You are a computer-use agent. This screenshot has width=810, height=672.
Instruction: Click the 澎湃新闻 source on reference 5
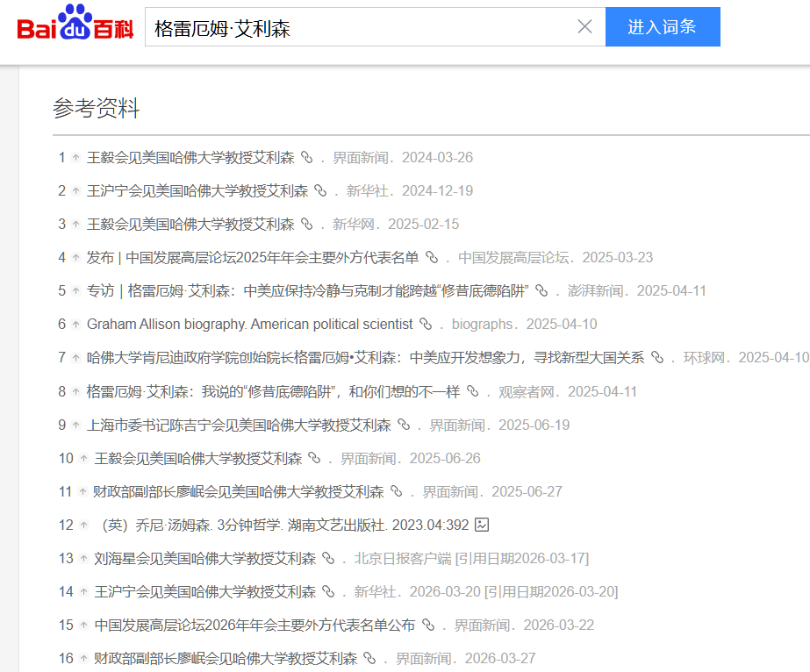596,290
